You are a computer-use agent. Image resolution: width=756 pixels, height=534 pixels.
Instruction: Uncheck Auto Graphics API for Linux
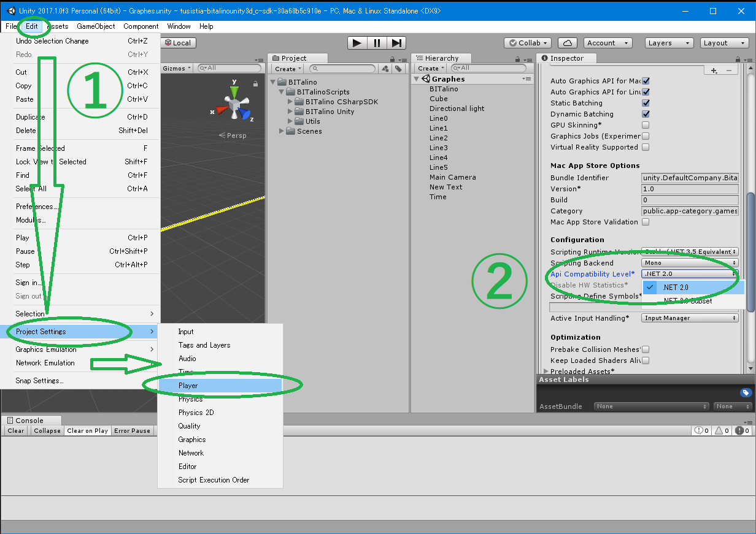pyautogui.click(x=646, y=92)
